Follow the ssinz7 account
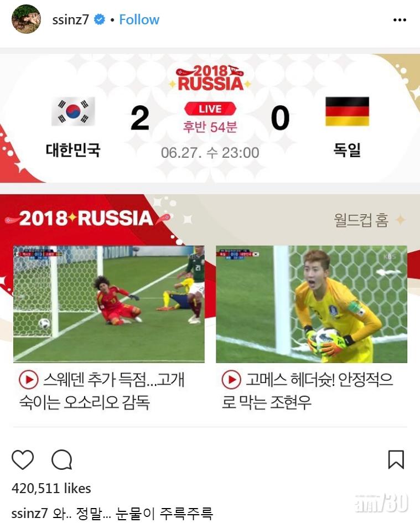Viewport: 420px width, 523px height. coord(139,20)
